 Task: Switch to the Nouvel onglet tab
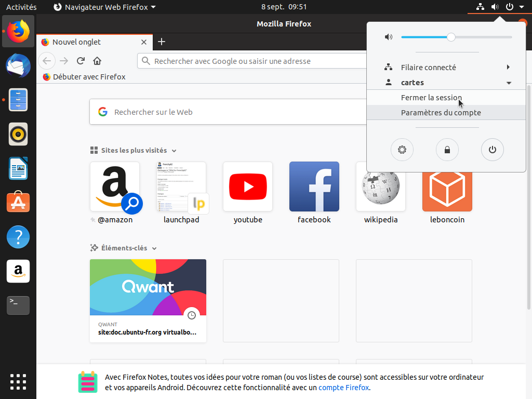click(x=95, y=42)
